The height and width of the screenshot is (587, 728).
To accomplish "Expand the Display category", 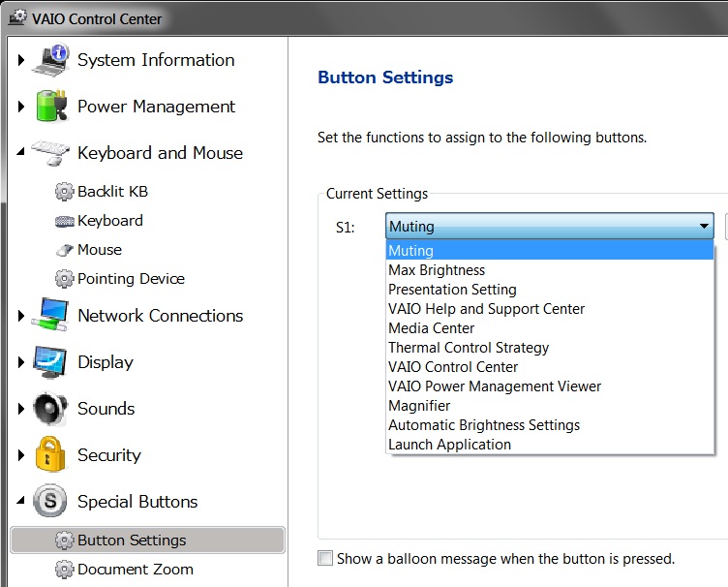I will (x=21, y=362).
